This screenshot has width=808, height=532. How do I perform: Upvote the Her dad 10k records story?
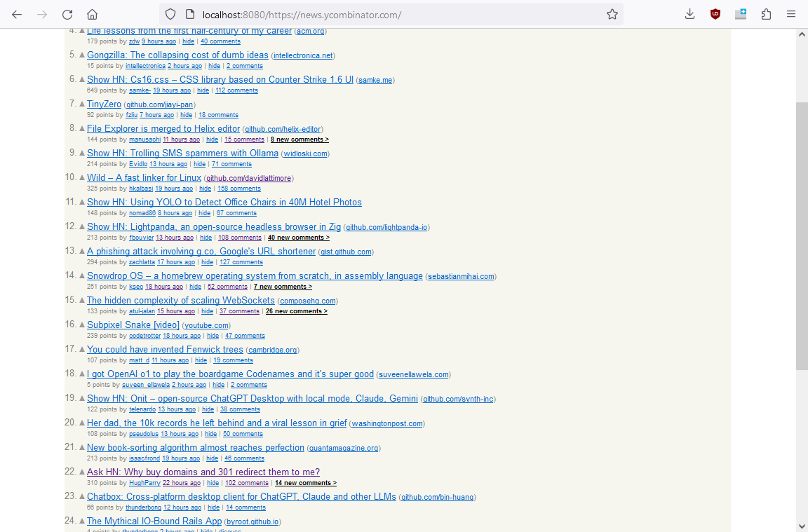[x=81, y=423]
